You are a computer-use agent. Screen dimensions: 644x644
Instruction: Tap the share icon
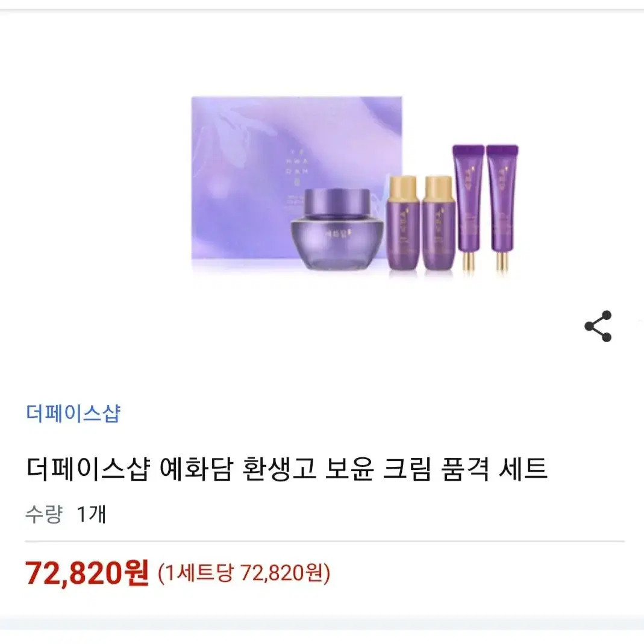pyautogui.click(x=598, y=327)
